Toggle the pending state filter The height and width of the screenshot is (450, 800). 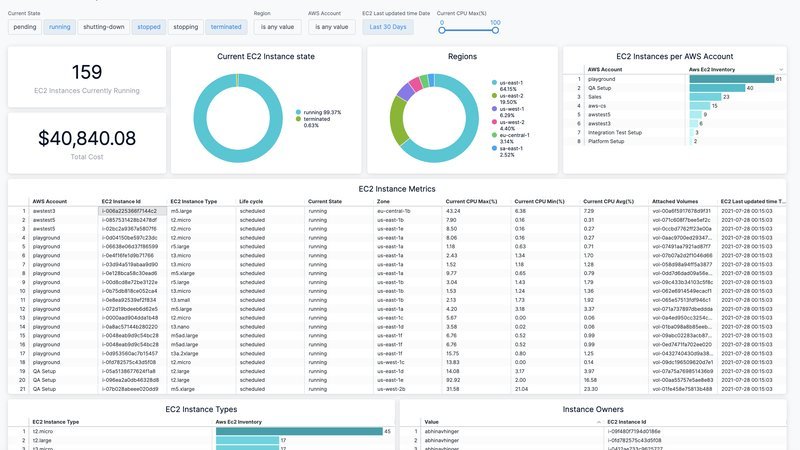24,27
